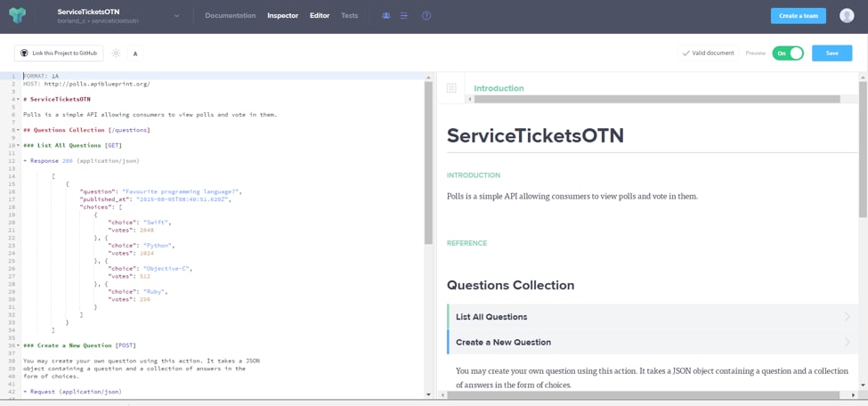
Task: Open the ServiceTicketsOTN project dropdown
Action: [x=176, y=16]
